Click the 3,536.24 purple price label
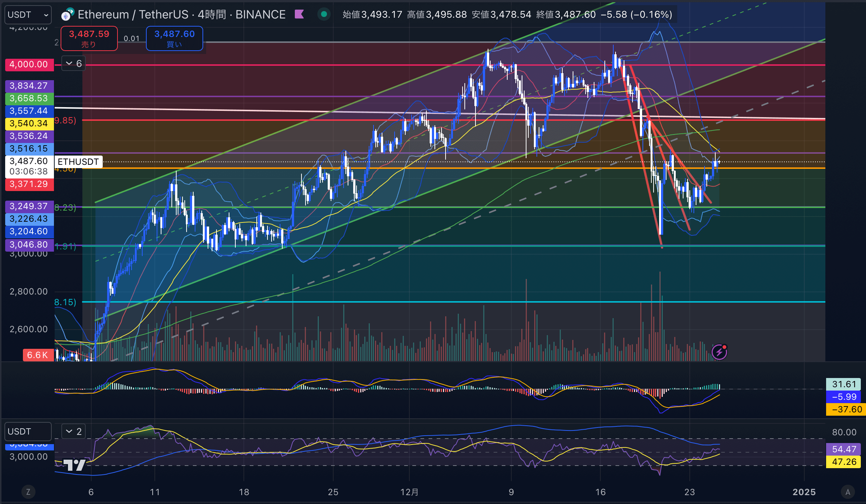 click(x=29, y=136)
